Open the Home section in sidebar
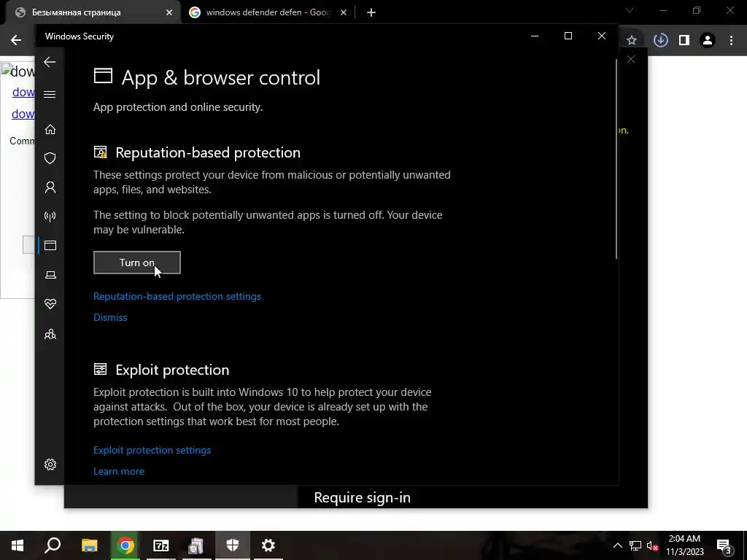 [x=50, y=130]
